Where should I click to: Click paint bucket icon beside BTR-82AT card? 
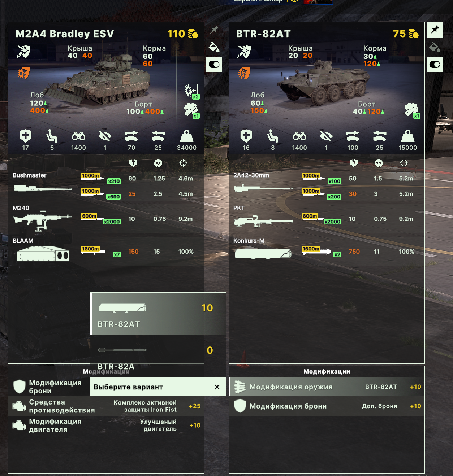coord(435,47)
